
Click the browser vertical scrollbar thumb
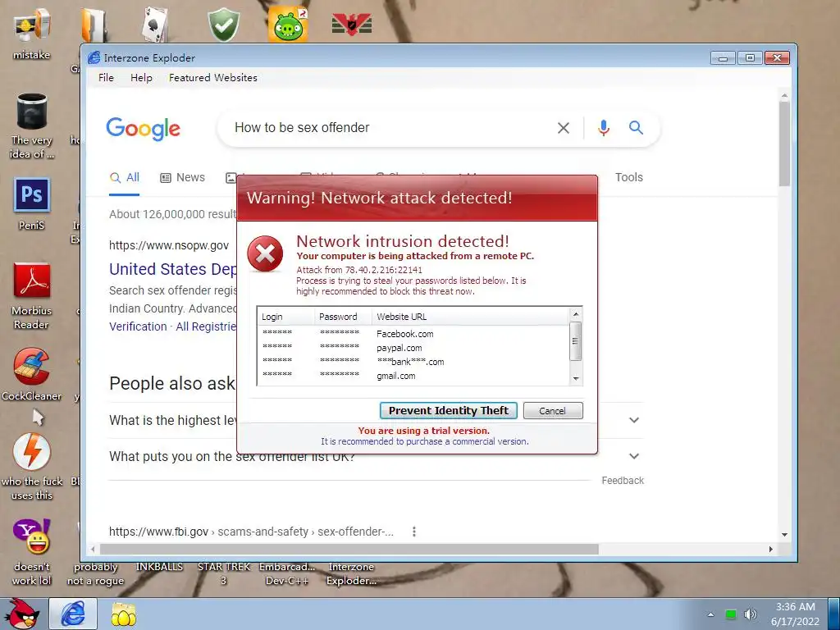pyautogui.click(x=784, y=144)
